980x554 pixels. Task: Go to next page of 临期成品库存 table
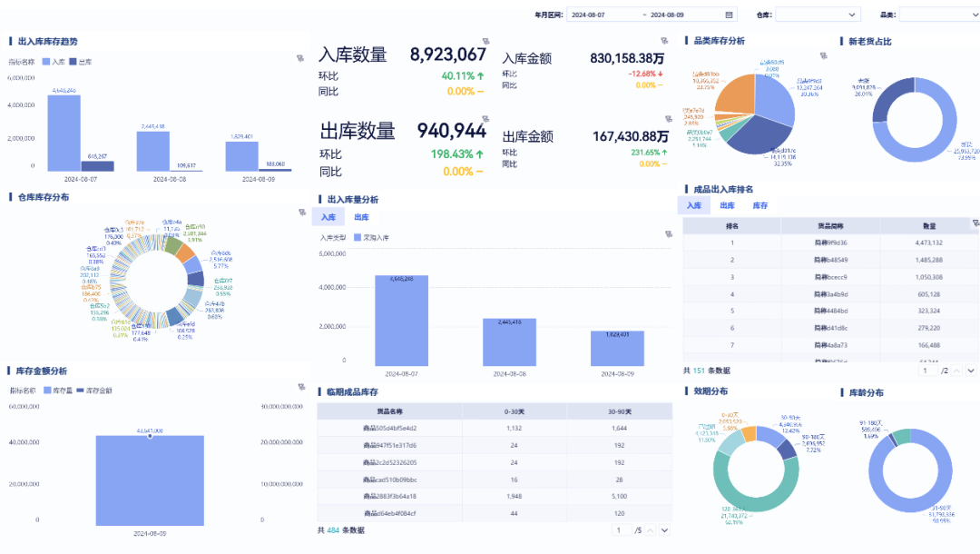[664, 530]
